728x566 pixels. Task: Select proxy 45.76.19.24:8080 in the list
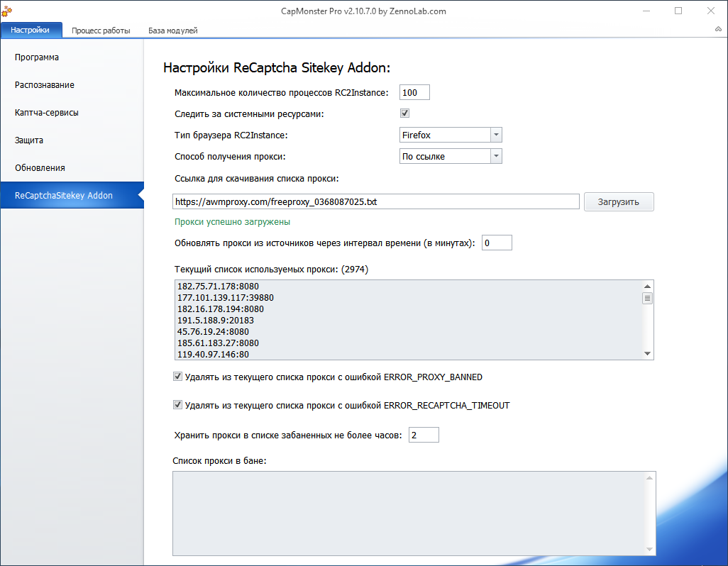coord(213,332)
